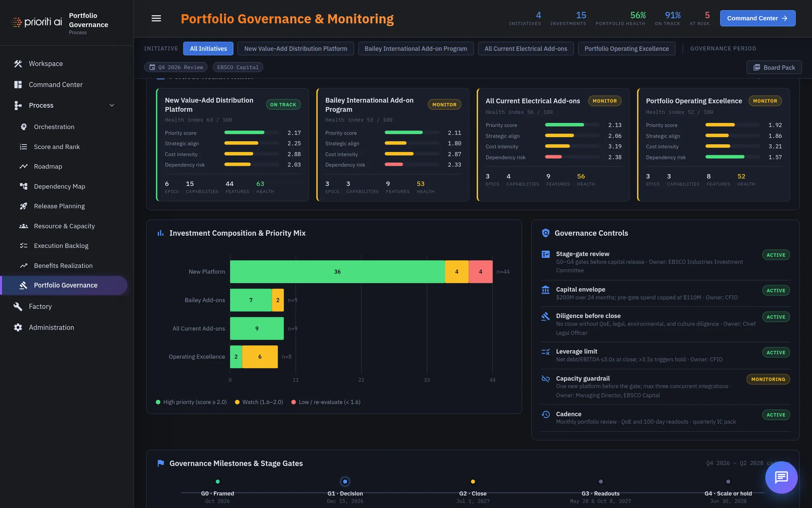Click the Stage-gate review icon
The width and height of the screenshot is (812, 508).
pyautogui.click(x=546, y=254)
